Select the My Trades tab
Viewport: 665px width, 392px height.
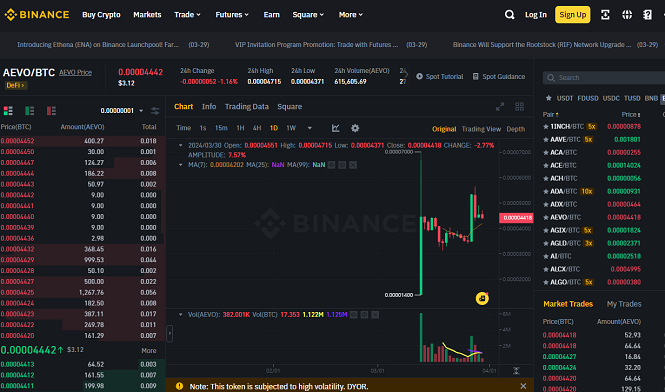click(x=624, y=304)
